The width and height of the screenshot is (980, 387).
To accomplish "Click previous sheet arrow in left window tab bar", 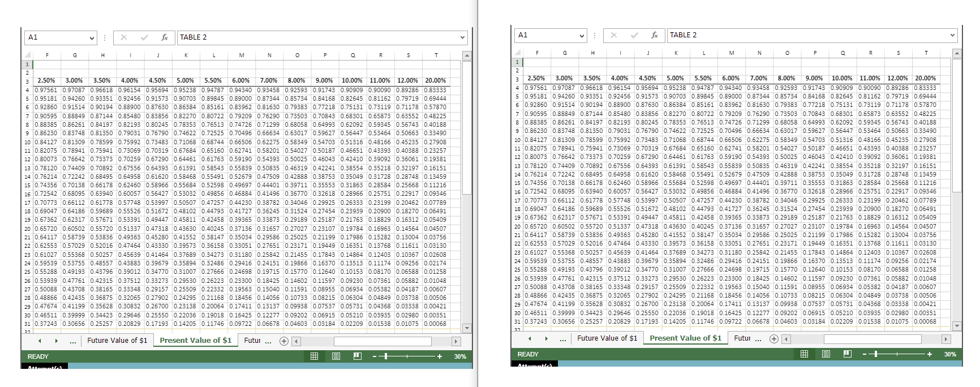I will click(x=40, y=341).
